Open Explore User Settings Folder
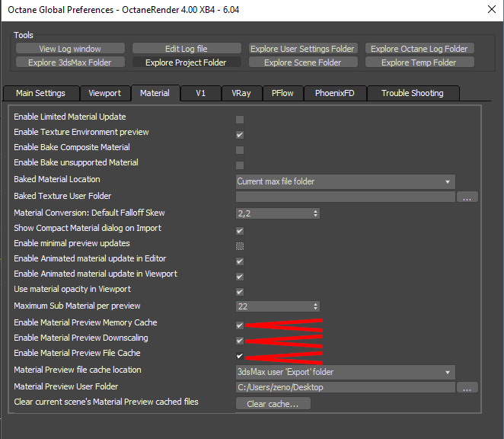The image size is (504, 439). [303, 49]
